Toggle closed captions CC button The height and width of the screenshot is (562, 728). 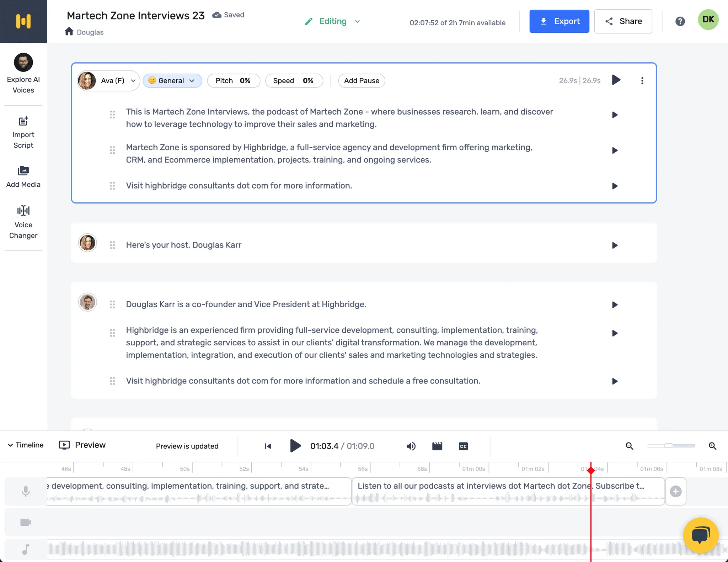(463, 446)
